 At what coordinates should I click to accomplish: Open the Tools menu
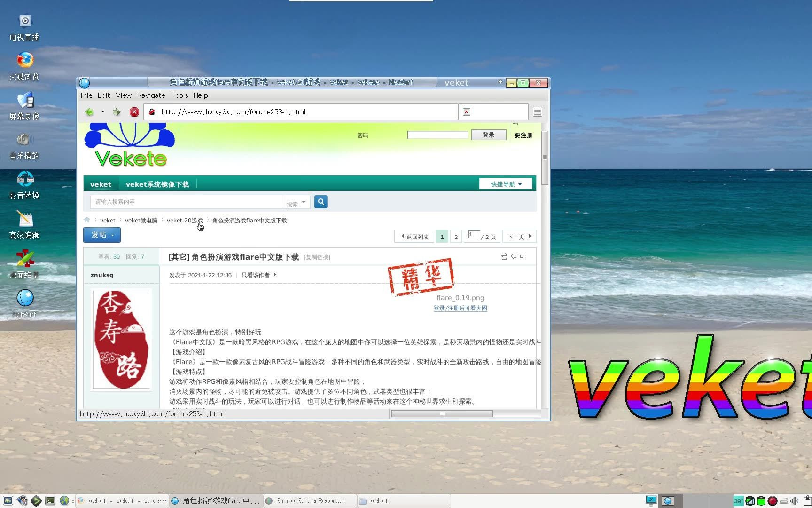(x=180, y=95)
